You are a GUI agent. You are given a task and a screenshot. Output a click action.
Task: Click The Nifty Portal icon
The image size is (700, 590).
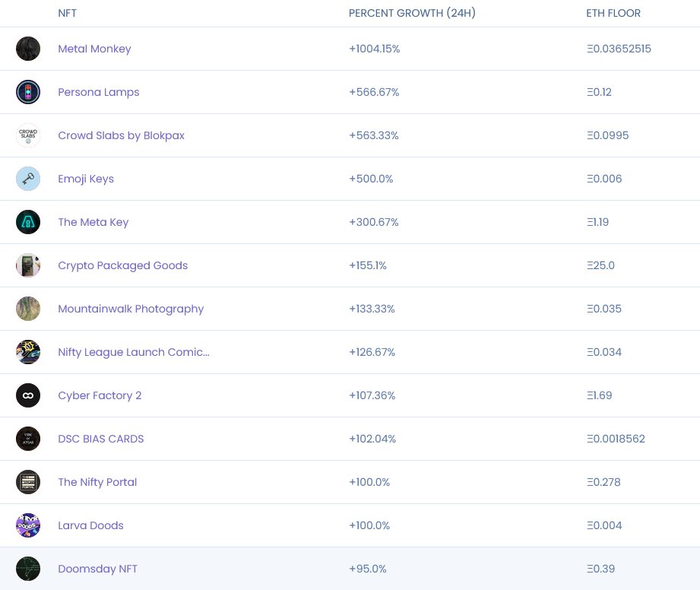pyautogui.click(x=28, y=481)
